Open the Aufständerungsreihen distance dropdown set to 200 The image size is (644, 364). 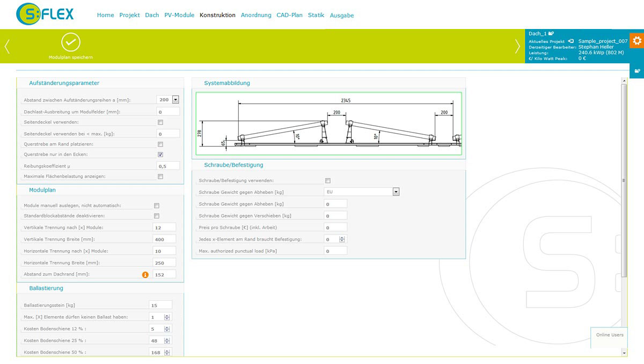pyautogui.click(x=175, y=99)
